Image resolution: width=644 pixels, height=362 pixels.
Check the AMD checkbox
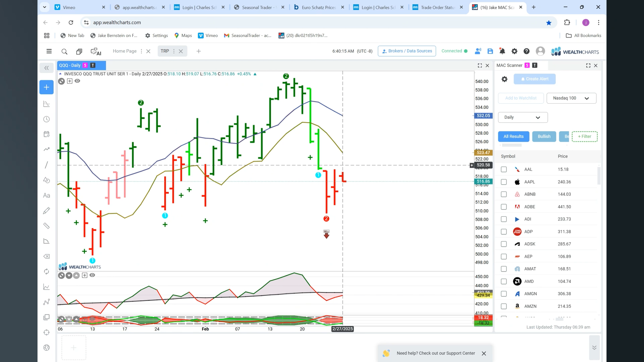(x=504, y=282)
